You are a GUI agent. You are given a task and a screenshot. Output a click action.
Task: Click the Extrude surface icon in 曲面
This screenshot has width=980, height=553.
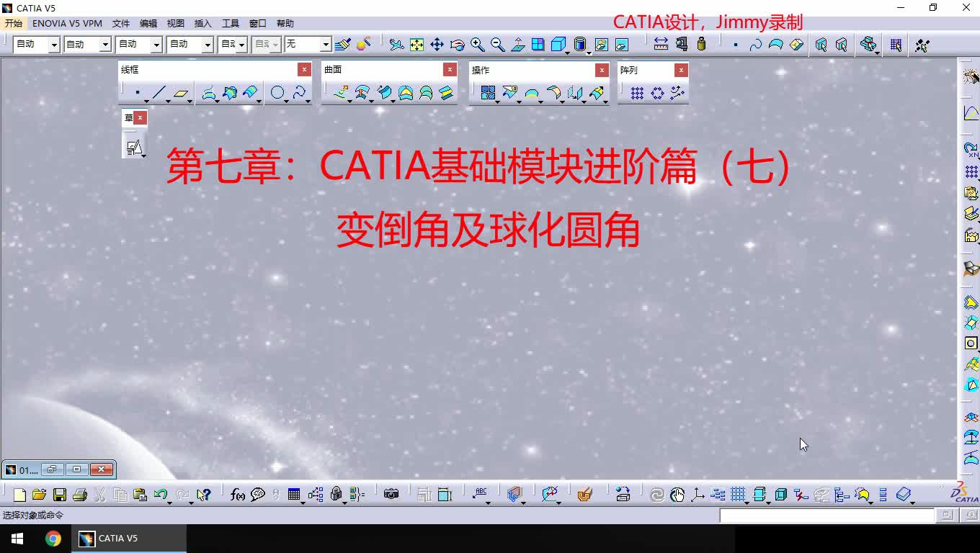(341, 93)
